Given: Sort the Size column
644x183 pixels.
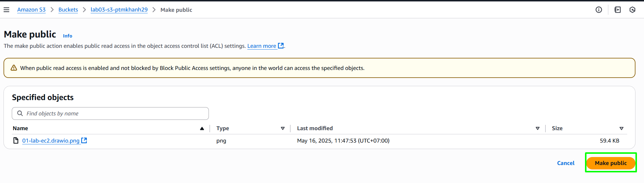Looking at the screenshot, I should [621, 128].
